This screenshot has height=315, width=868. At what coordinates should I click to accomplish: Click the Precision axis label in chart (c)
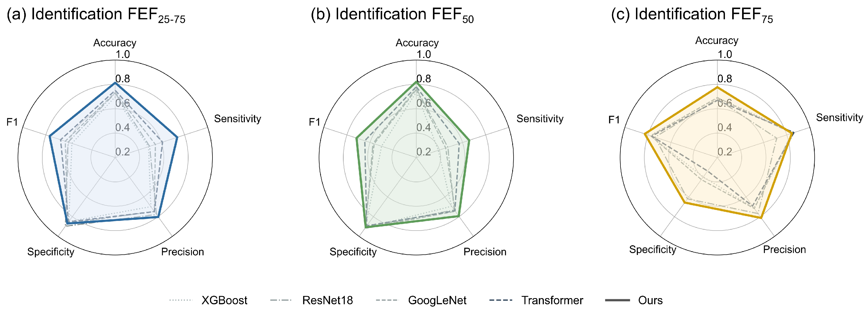coord(784,250)
